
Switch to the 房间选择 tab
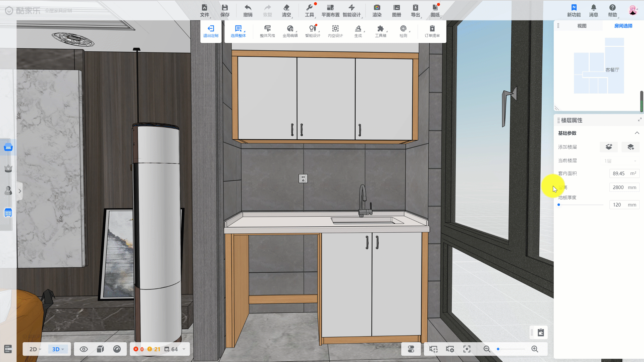(x=623, y=26)
